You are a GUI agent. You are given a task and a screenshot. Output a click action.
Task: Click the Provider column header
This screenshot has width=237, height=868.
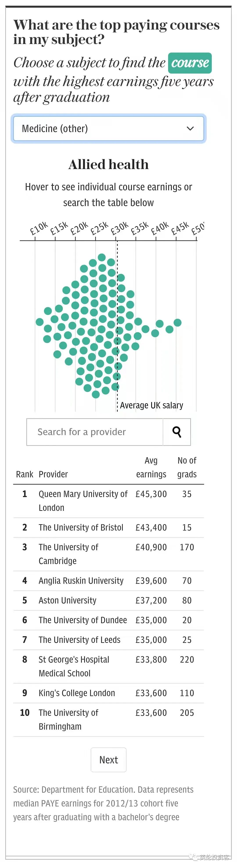(x=53, y=474)
